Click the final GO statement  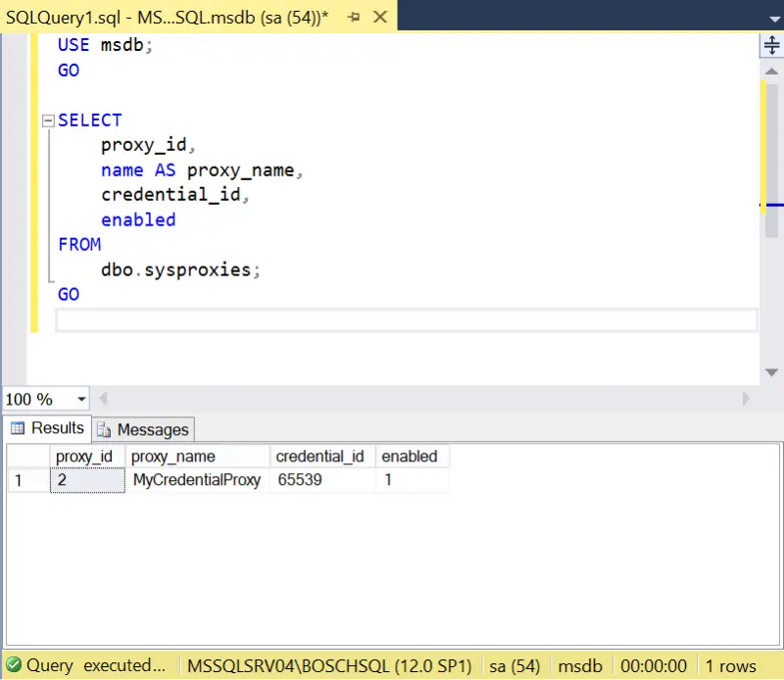tap(69, 295)
